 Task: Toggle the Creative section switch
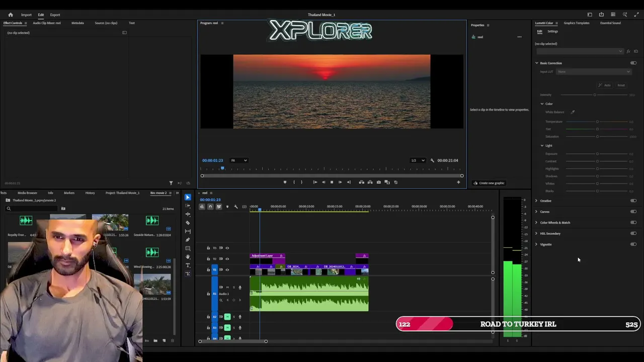click(633, 201)
